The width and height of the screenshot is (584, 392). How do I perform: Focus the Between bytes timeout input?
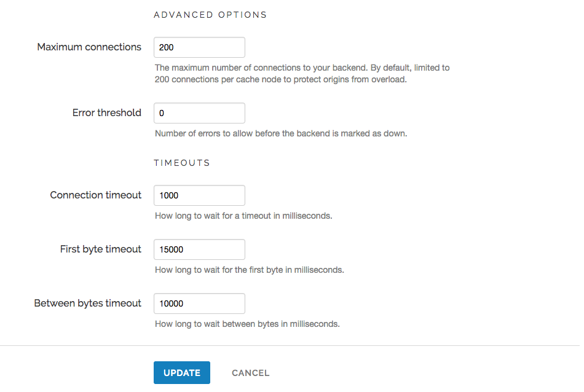pos(199,304)
